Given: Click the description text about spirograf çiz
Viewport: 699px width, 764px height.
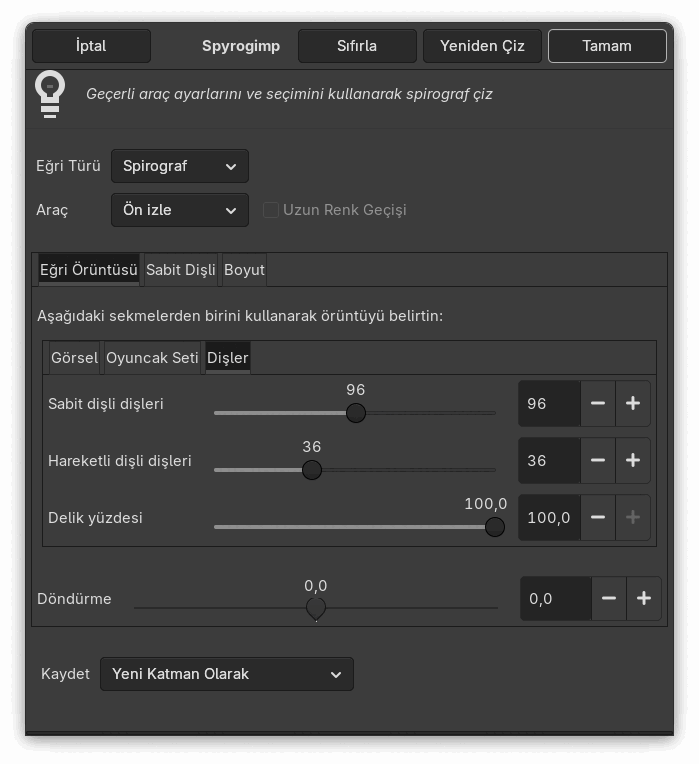Looking at the screenshot, I should click(289, 94).
